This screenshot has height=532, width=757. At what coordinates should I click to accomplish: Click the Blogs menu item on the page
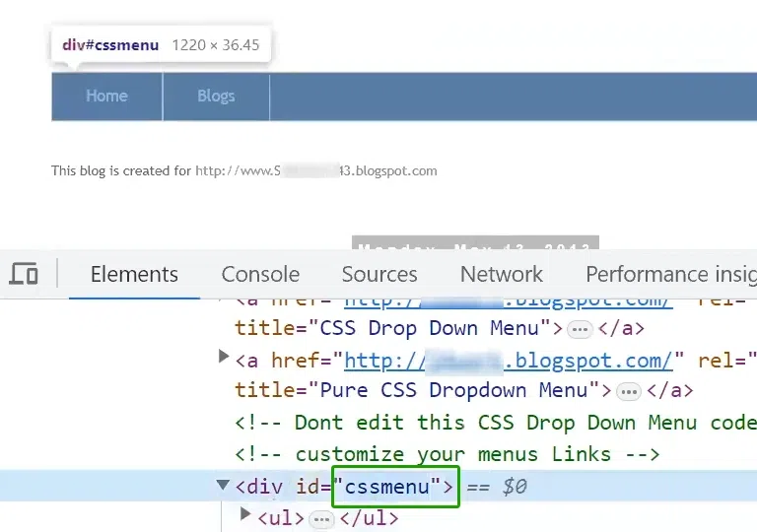tap(216, 97)
